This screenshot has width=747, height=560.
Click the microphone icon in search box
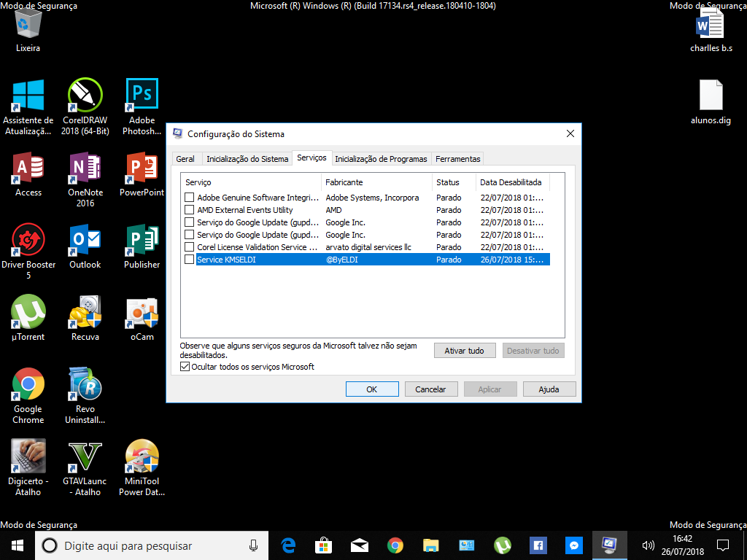click(x=253, y=545)
